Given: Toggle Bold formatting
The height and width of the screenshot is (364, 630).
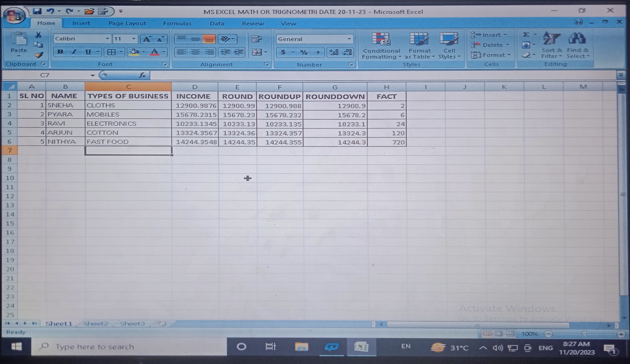Looking at the screenshot, I should [x=60, y=52].
